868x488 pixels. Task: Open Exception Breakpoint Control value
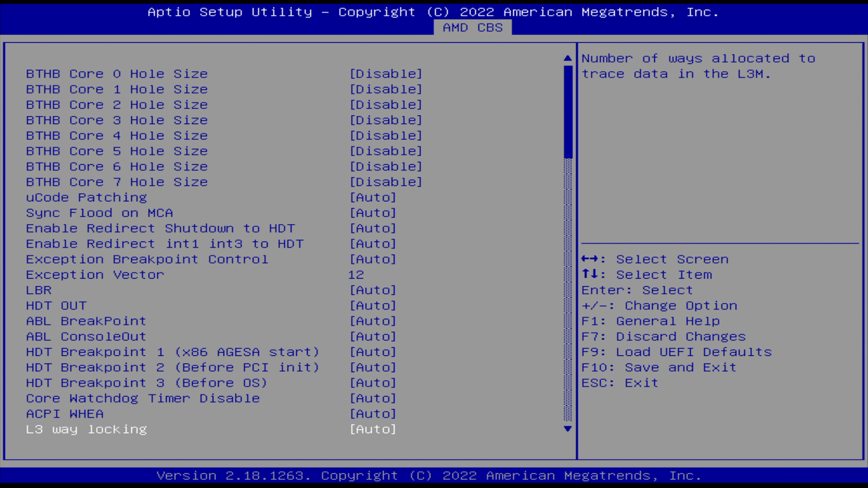373,259
